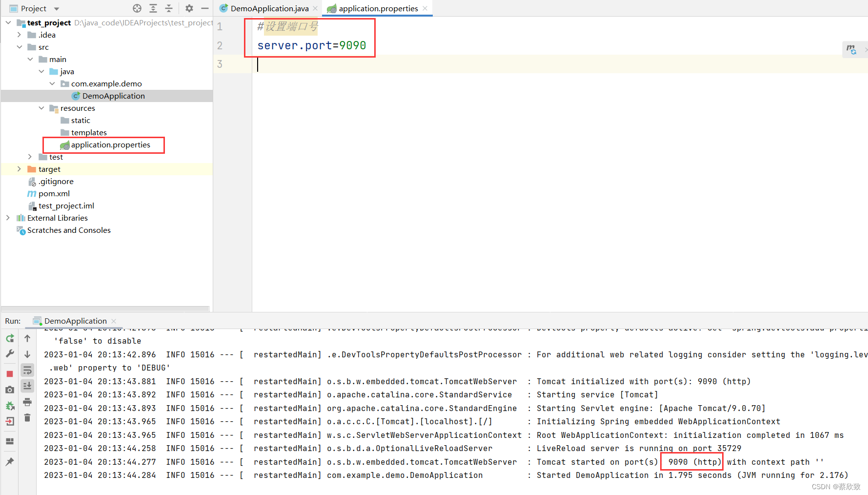
Task: Open Project panel settings gear
Action: click(x=189, y=8)
